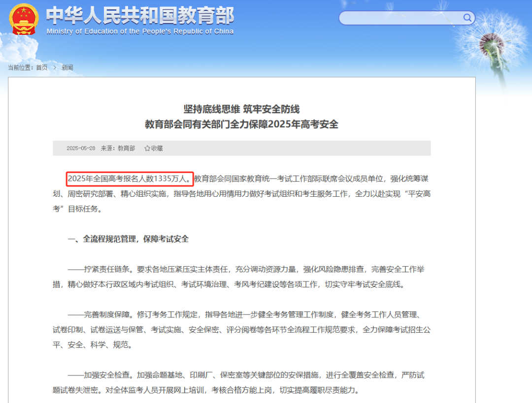532x403 pixels.
Task: Go to the 新闻 breadcrumb link
Action: click(67, 67)
